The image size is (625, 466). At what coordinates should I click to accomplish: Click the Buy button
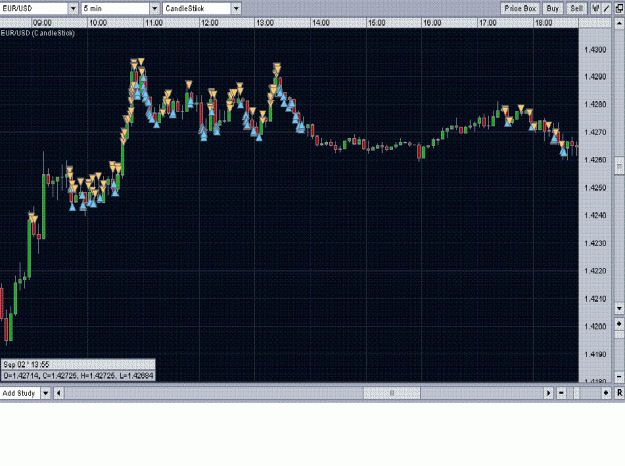[x=552, y=8]
